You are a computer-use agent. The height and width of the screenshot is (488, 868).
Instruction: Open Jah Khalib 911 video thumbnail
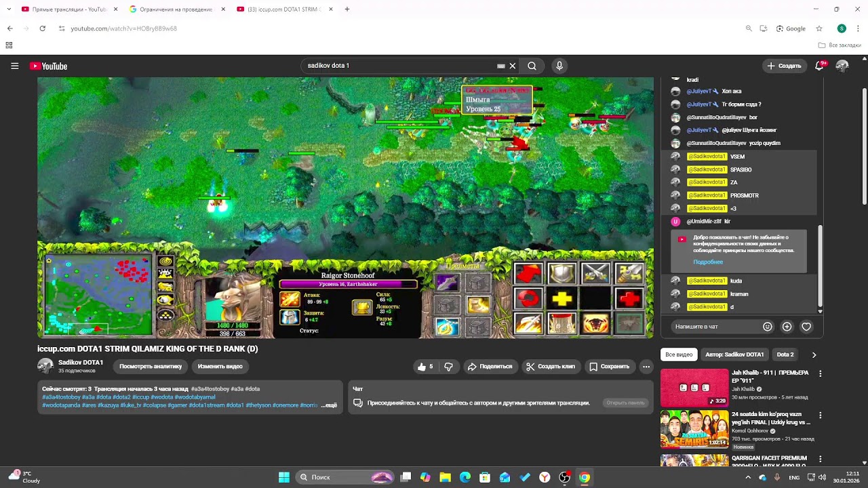pyautogui.click(x=694, y=388)
